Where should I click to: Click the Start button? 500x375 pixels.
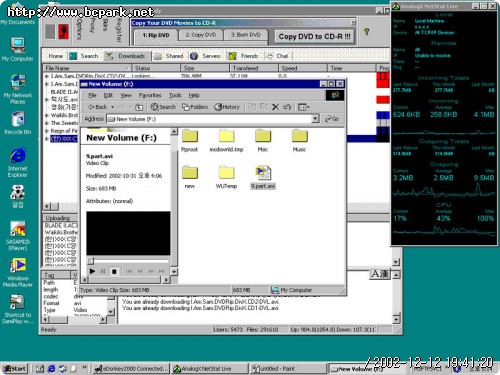tap(15, 369)
